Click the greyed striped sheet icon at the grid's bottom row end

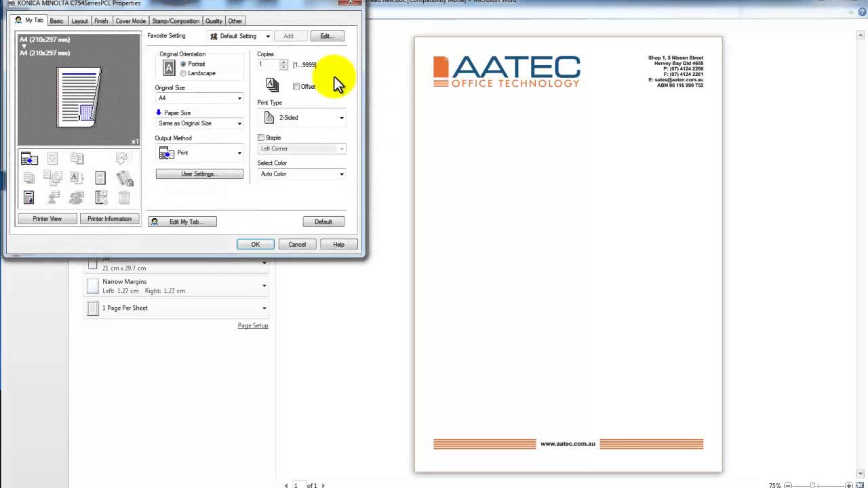click(x=124, y=197)
